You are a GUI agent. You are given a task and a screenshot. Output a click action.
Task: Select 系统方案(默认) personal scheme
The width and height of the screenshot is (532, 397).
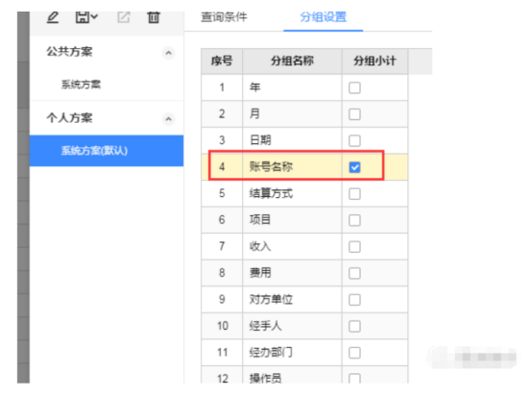tap(107, 151)
